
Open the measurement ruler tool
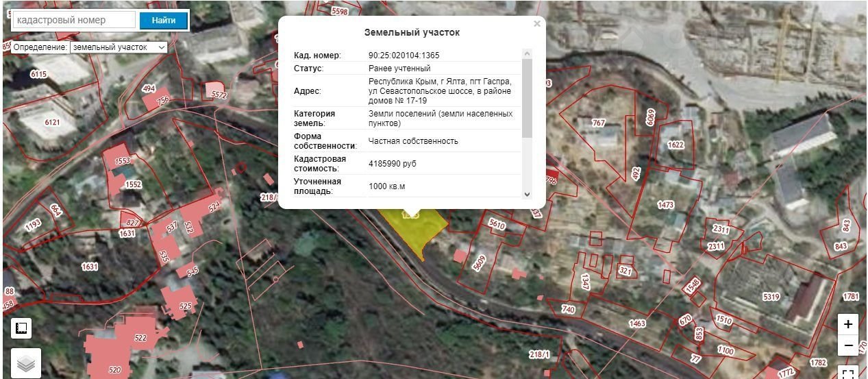tap(21, 328)
